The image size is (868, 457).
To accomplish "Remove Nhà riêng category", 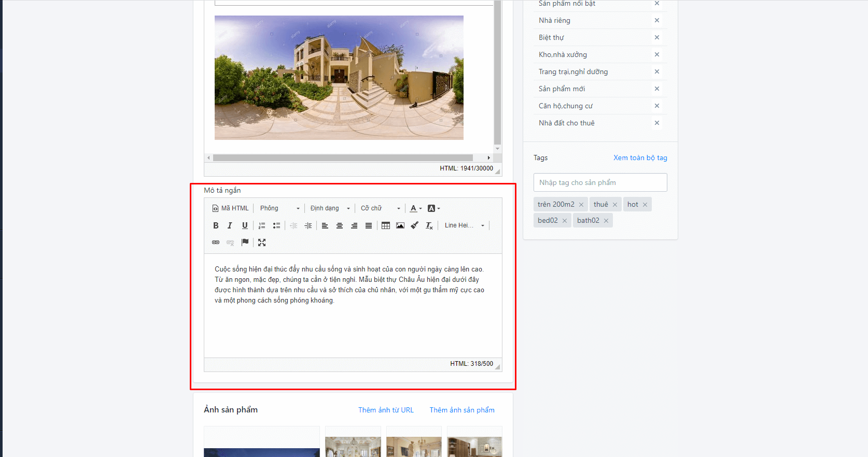I will pos(657,20).
